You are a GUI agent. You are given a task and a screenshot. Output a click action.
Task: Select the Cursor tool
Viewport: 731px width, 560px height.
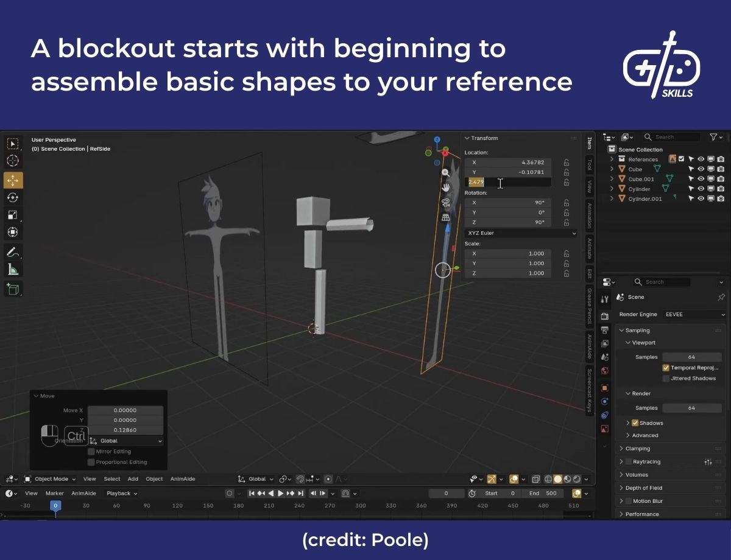click(x=13, y=161)
